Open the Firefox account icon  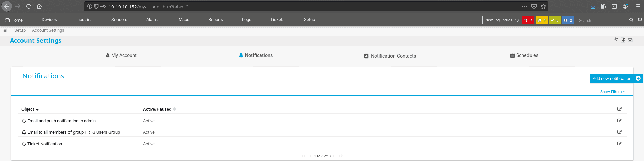625,6
